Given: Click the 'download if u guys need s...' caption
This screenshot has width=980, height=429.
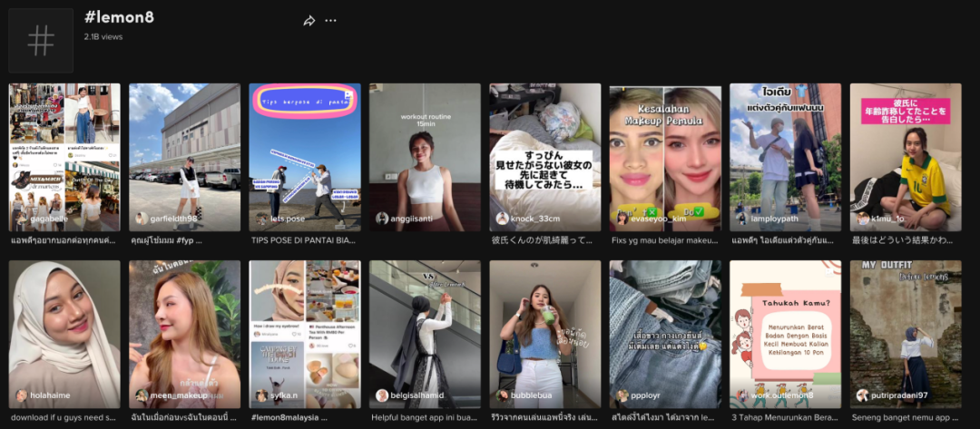Looking at the screenshot, I should [x=63, y=417].
